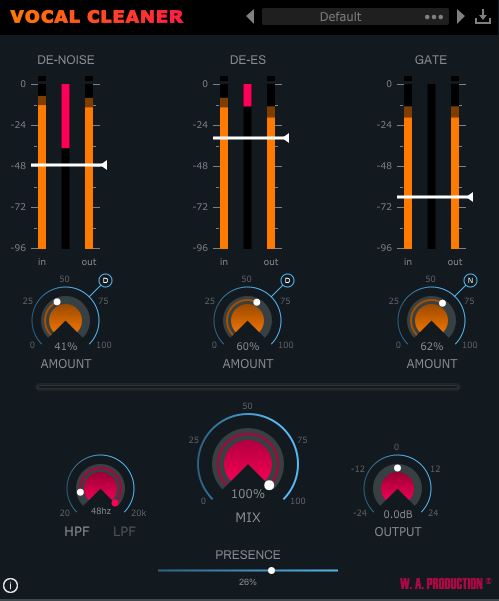Click the Output gain knob
Viewport: 499px width, 601px height.
[x=397, y=489]
